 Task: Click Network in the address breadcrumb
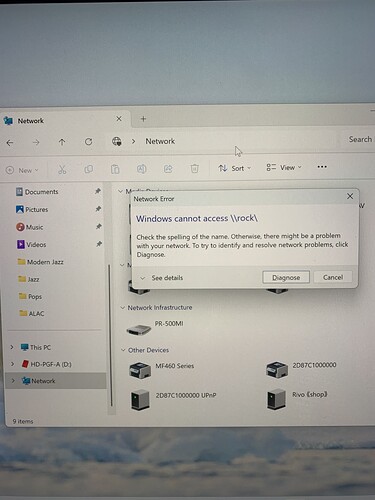point(160,141)
